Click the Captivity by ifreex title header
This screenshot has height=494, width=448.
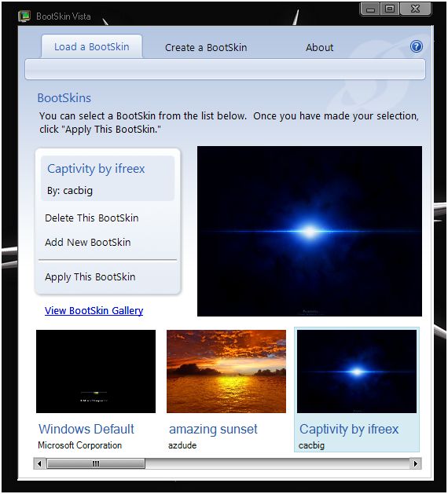coord(96,169)
